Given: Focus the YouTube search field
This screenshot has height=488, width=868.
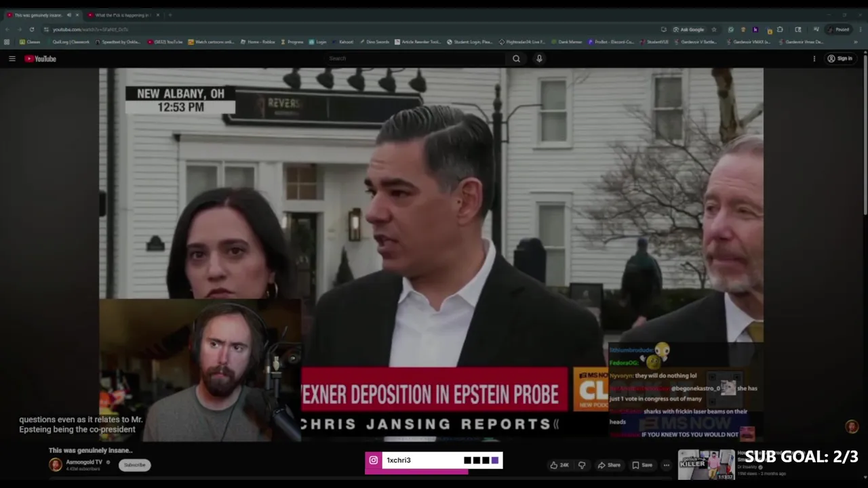Looking at the screenshot, I should pos(415,59).
